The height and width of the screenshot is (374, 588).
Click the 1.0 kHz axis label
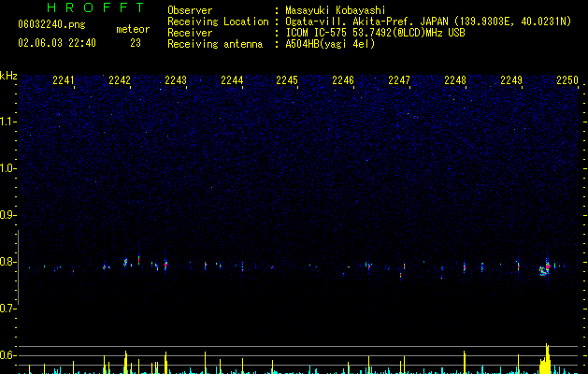click(x=8, y=168)
